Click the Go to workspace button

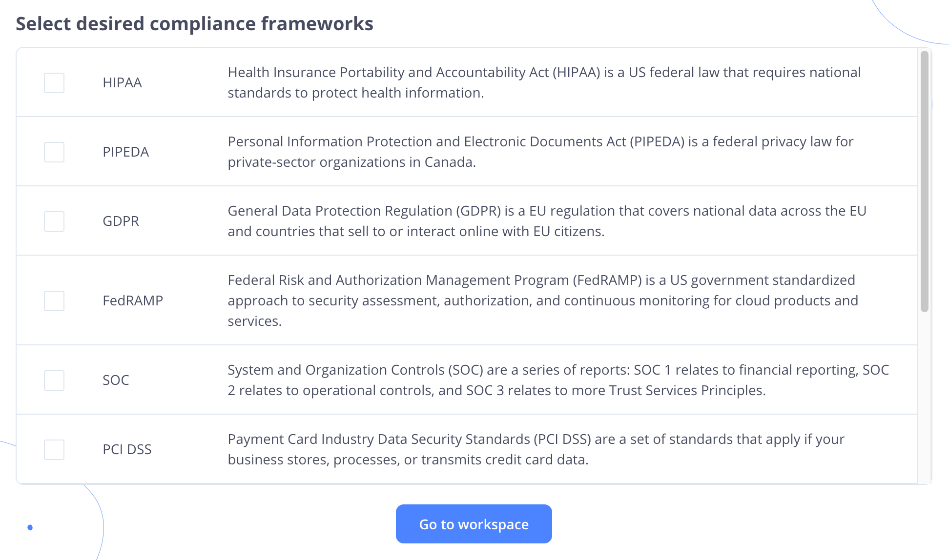coord(474,524)
